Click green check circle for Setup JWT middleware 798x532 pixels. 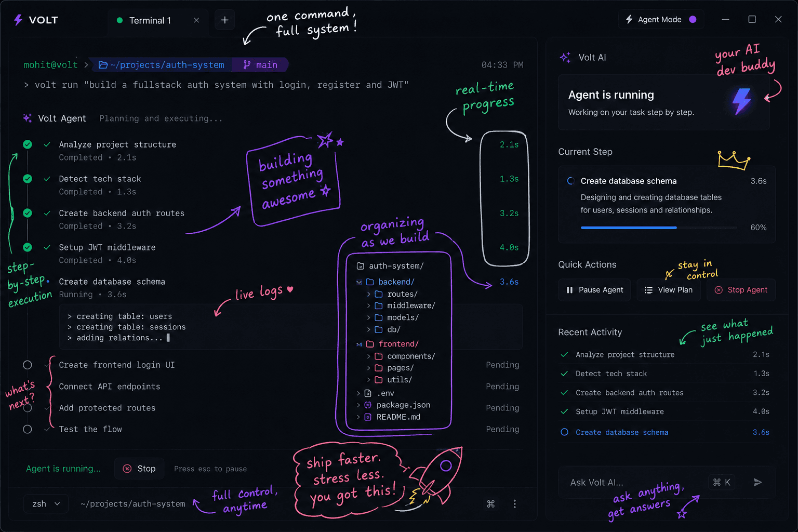28,247
